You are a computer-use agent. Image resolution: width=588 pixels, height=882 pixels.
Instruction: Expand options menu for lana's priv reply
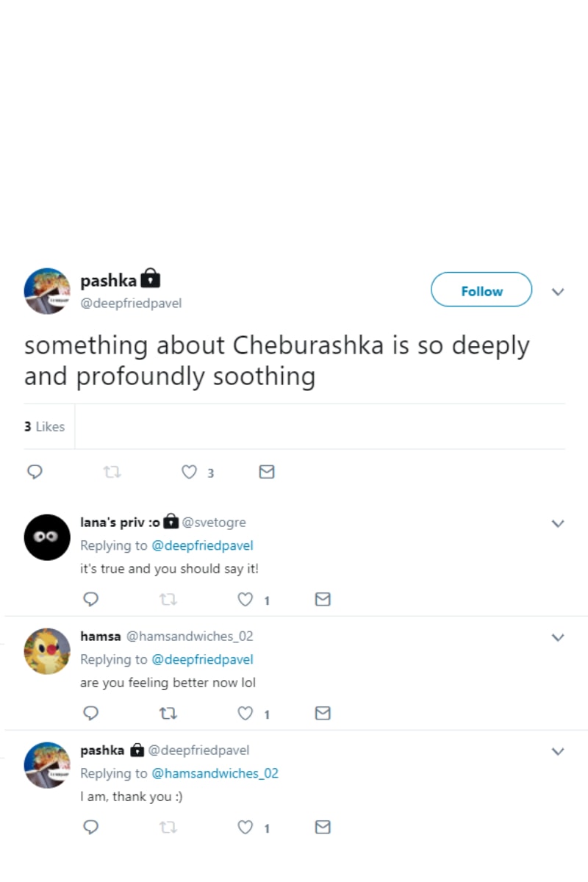pos(558,523)
